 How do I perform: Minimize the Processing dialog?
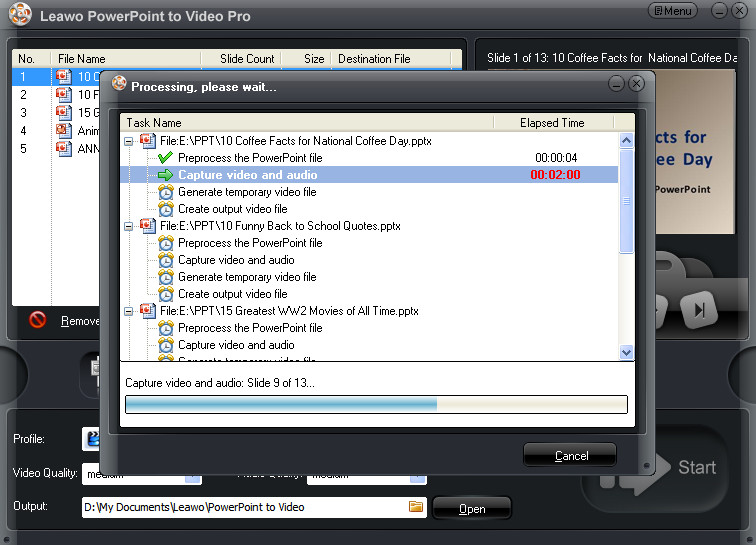pyautogui.click(x=616, y=84)
